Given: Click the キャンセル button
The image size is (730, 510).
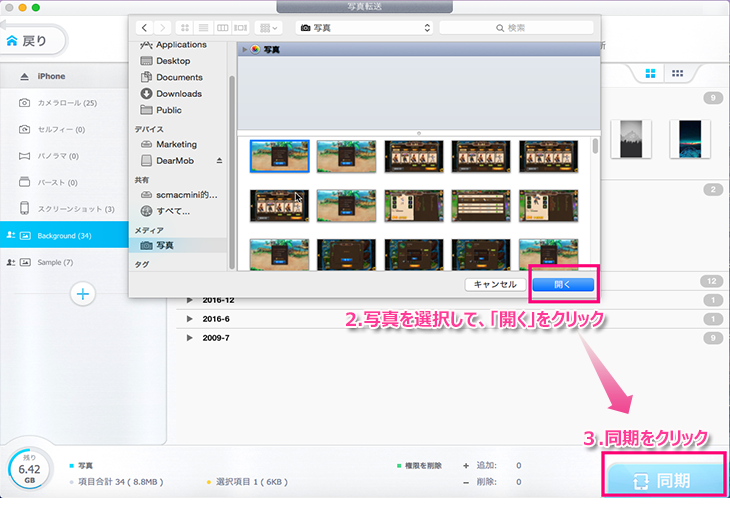Looking at the screenshot, I should point(495,285).
